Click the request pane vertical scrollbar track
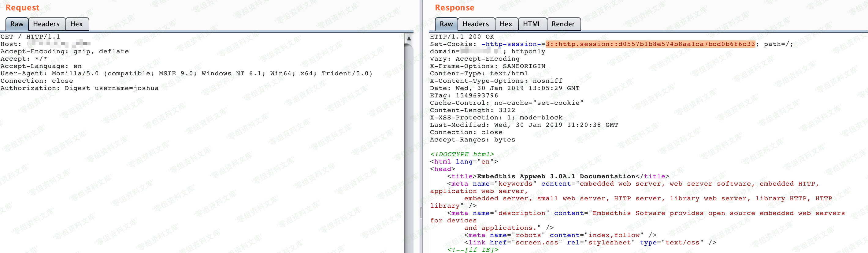The height and width of the screenshot is (253, 868). click(408, 152)
